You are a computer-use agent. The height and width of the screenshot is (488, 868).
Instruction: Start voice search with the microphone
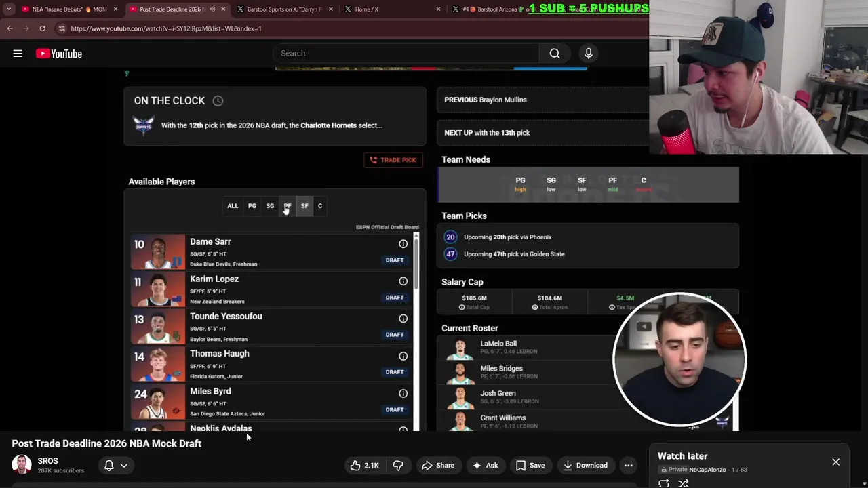point(589,54)
